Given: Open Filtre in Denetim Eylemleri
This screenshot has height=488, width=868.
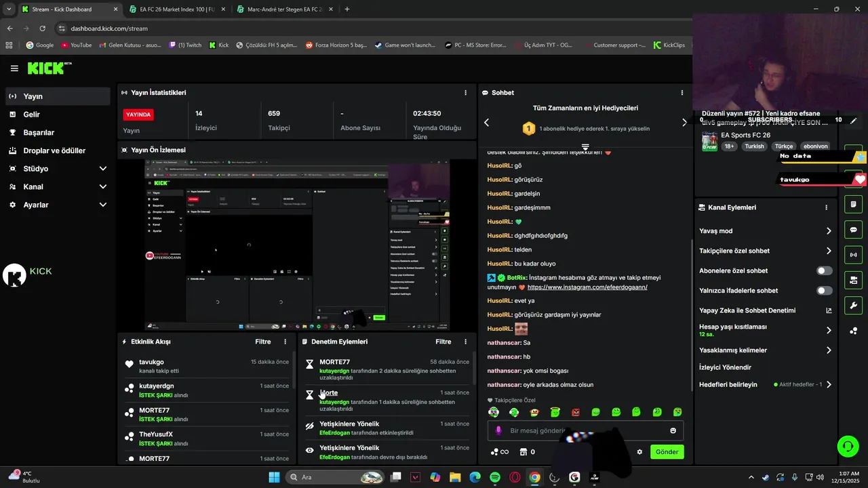Looking at the screenshot, I should [443, 342].
